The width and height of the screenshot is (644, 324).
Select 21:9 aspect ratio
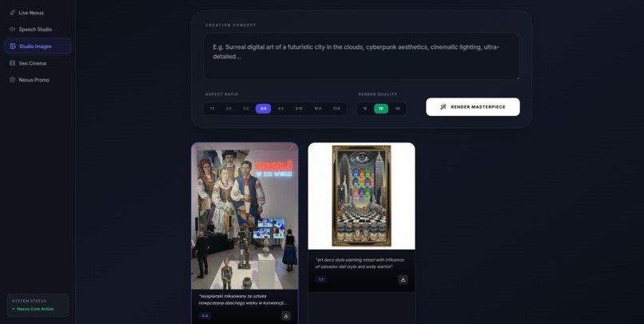pos(336,109)
